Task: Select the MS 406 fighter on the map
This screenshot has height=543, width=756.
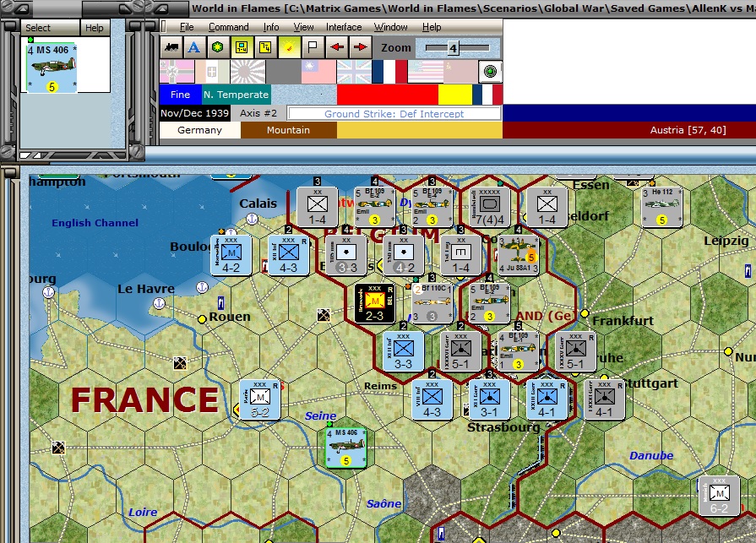Action: click(x=345, y=448)
